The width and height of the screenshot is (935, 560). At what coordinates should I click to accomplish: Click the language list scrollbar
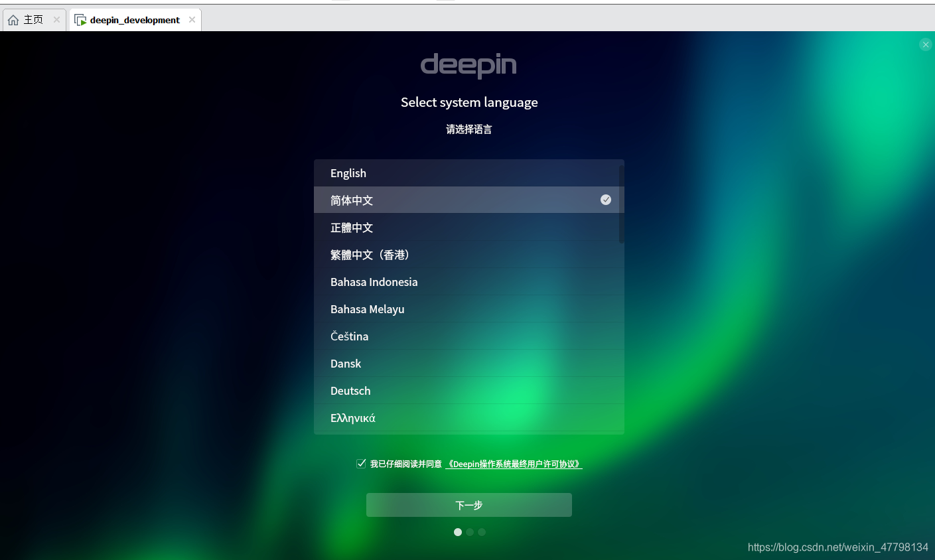[622, 204]
